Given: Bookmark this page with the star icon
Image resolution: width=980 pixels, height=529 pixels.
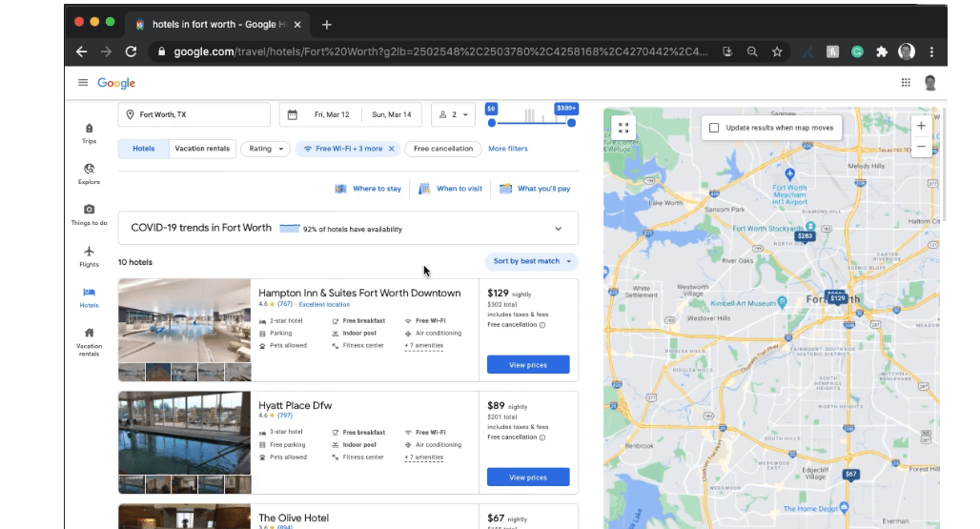Looking at the screenshot, I should 777,51.
